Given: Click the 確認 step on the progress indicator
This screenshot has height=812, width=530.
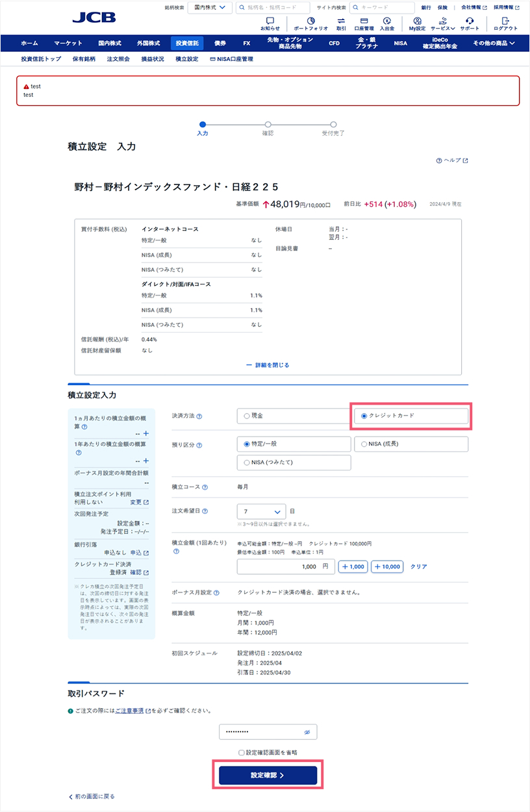Looking at the screenshot, I should point(268,124).
